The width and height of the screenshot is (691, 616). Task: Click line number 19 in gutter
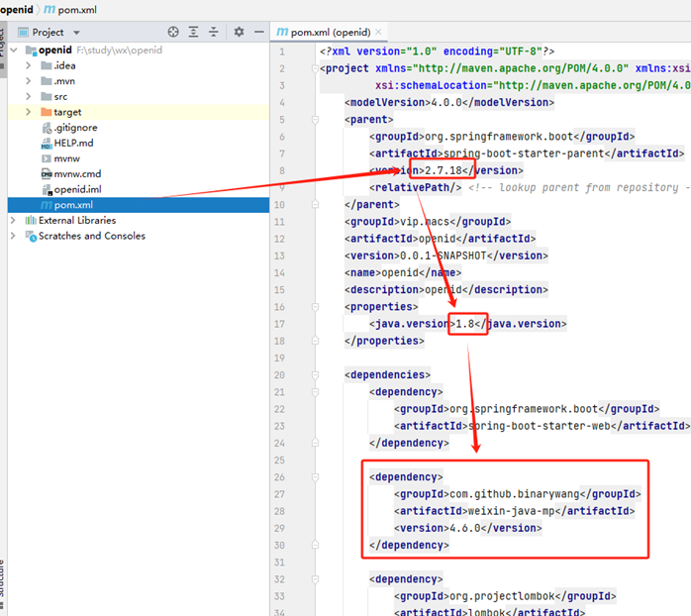click(279, 358)
